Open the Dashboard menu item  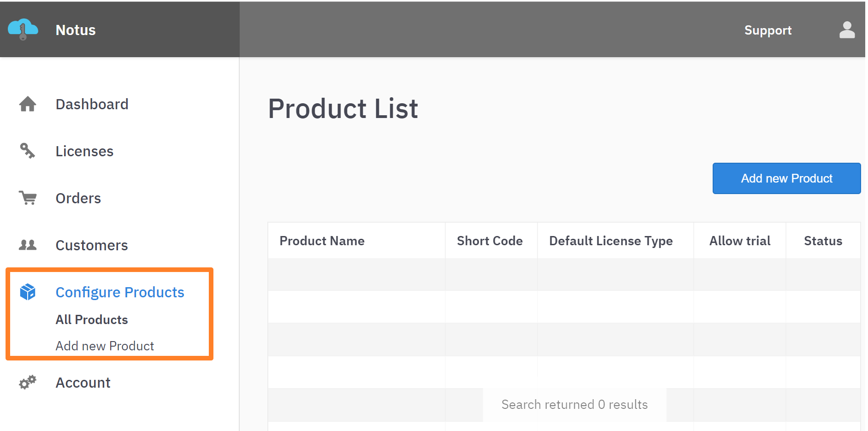point(92,104)
